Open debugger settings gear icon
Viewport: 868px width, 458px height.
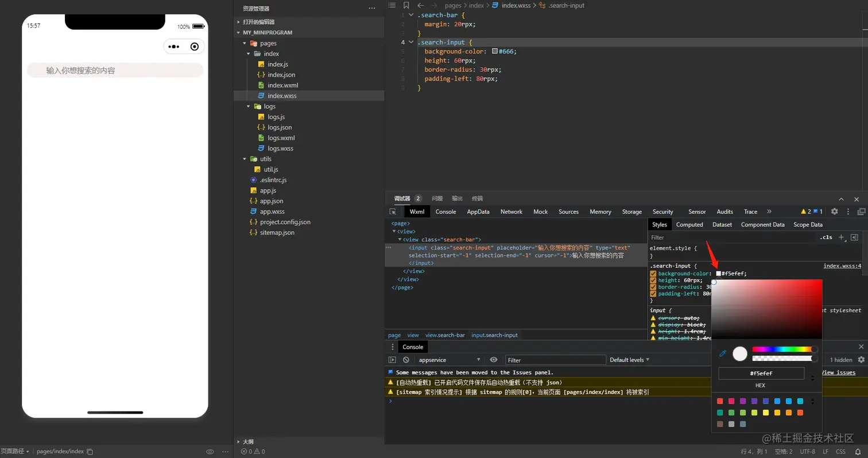click(835, 211)
